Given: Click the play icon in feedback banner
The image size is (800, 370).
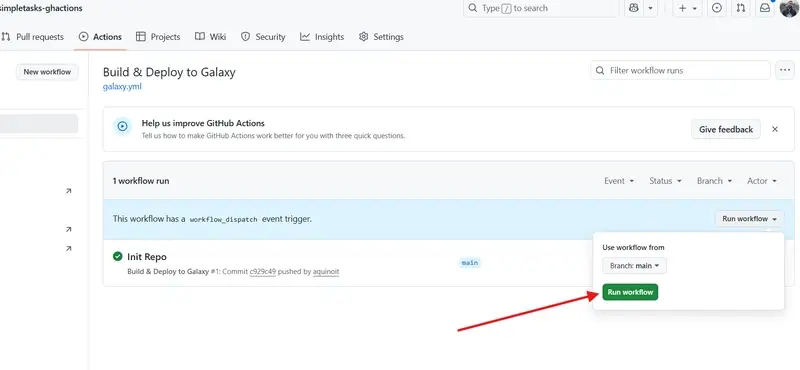Looking at the screenshot, I should 122,127.
